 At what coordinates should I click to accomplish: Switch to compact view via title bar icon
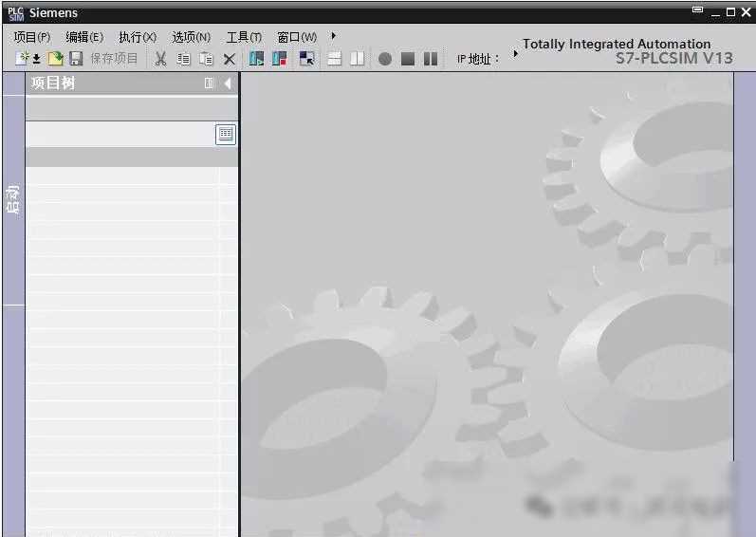point(697,10)
